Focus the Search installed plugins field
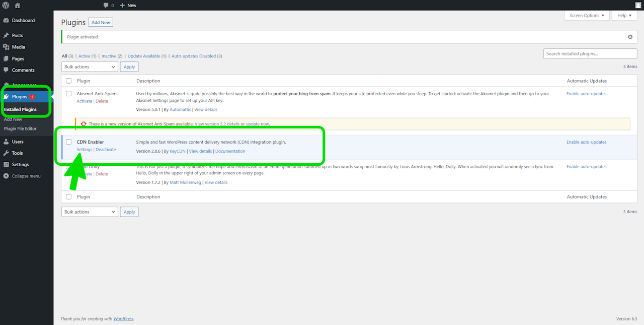 point(590,54)
